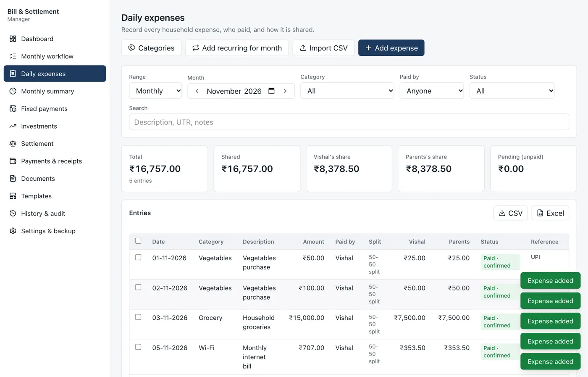This screenshot has height=377, width=588.
Task: Go to next month with right chevron
Action: tap(285, 91)
